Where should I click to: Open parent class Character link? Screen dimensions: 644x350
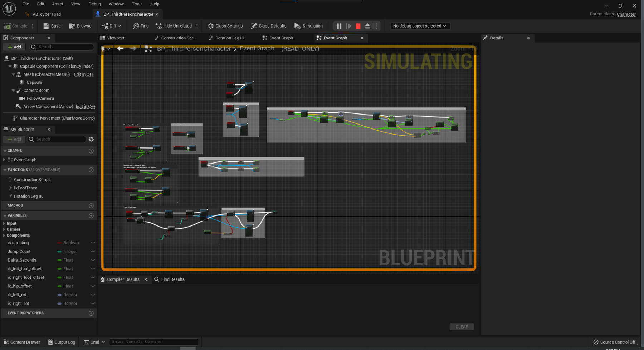[626, 14]
